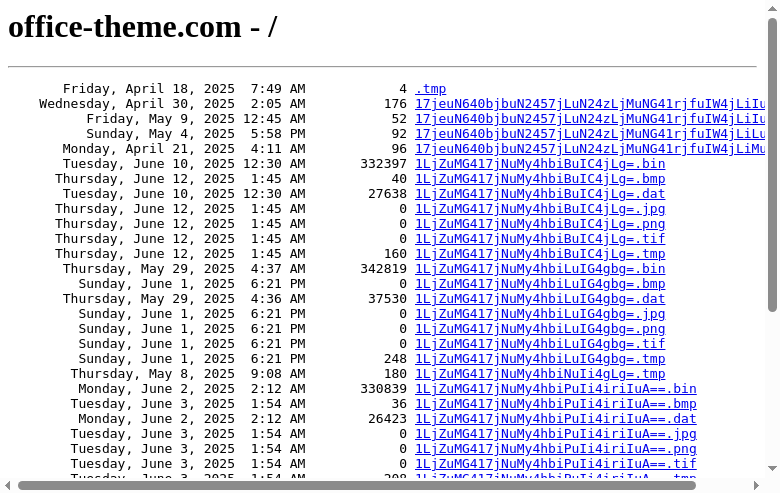
Task: Open 1LjZuMG417jNuMy4hbiPuIi4iriIuA==.tif link
Action: (556, 464)
